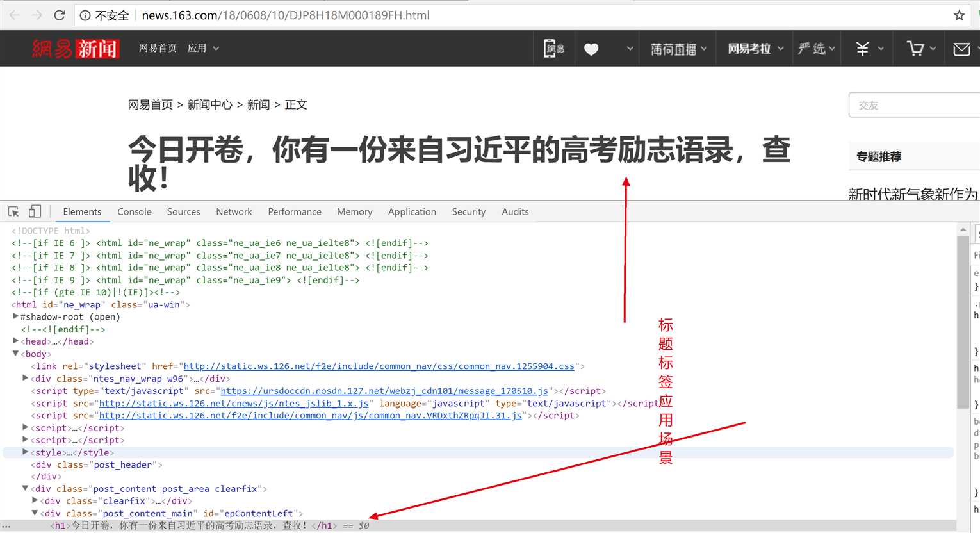This screenshot has height=533, width=980.
Task: Open common_nav.1255904.css stylesheet link
Action: (379, 366)
